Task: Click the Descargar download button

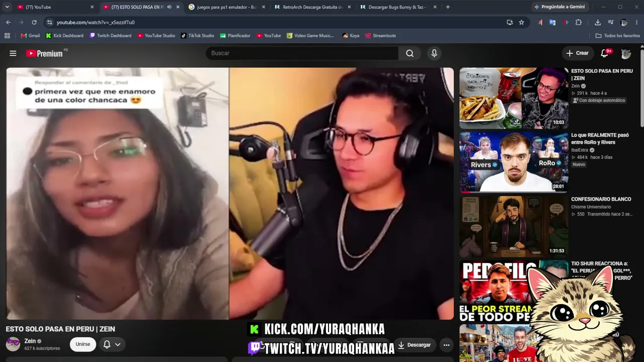Action: click(414, 345)
